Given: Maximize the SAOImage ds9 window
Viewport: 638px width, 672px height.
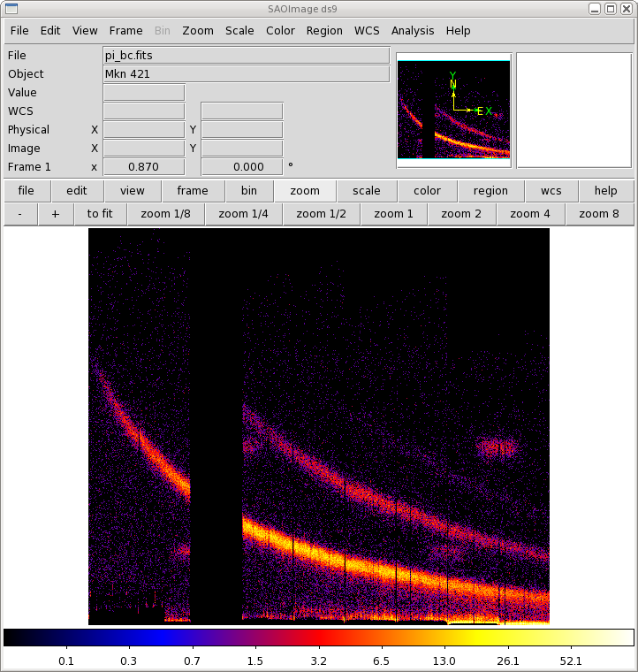Looking at the screenshot, I should point(611,9).
